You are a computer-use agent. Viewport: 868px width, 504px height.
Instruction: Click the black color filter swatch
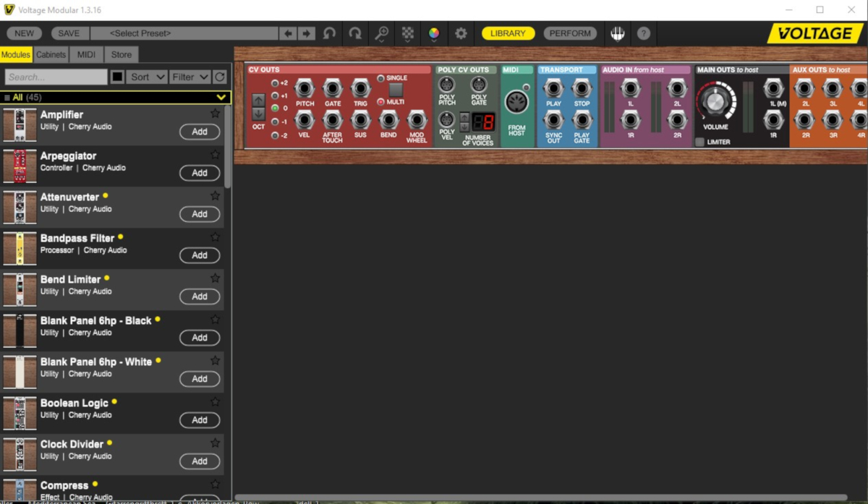(x=117, y=77)
